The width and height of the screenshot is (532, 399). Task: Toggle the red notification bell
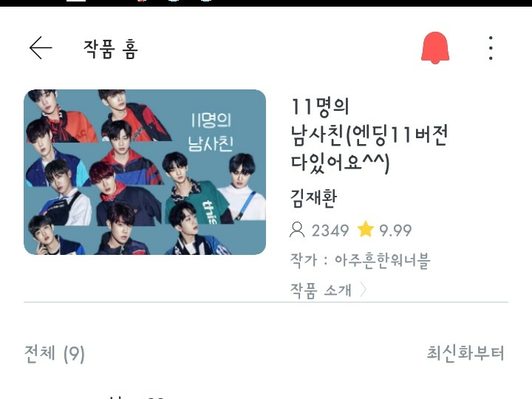pyautogui.click(x=435, y=48)
